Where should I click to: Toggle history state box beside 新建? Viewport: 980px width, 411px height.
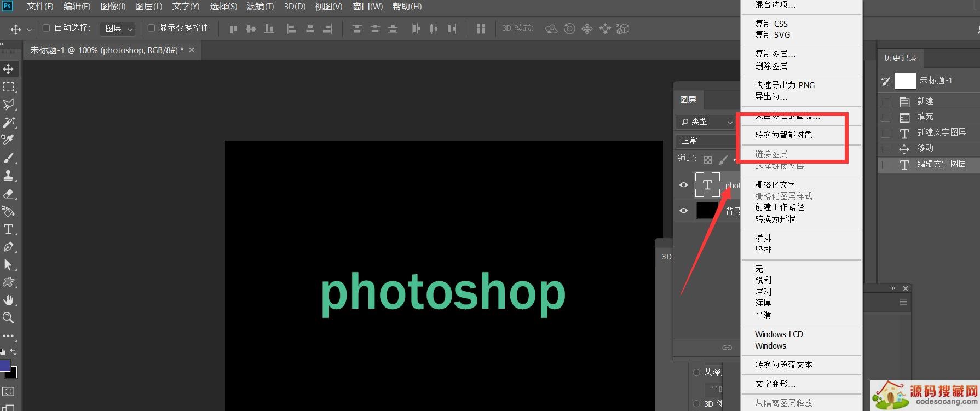click(886, 102)
